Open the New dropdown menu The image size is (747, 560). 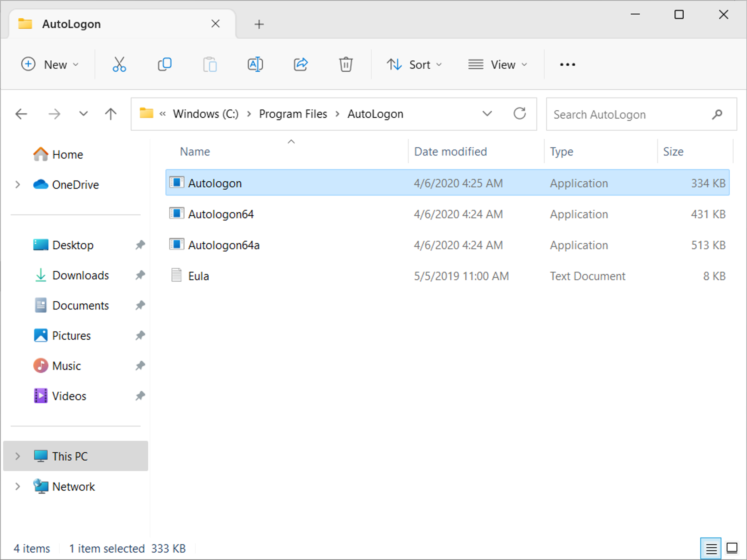coord(50,64)
